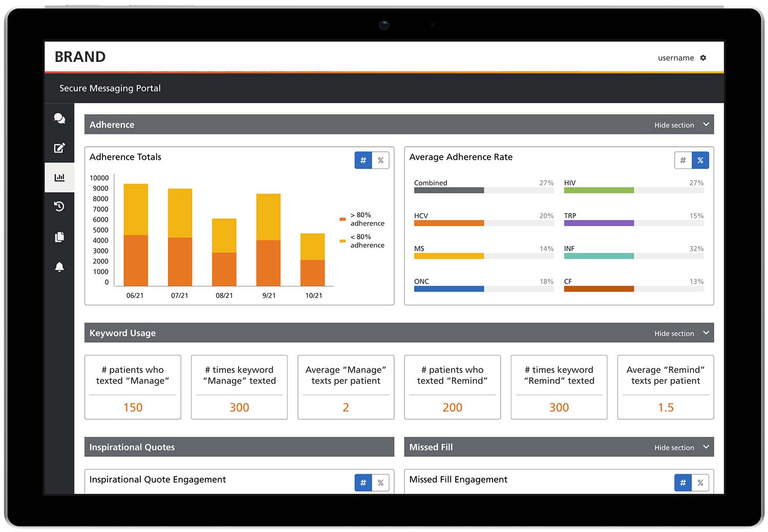This screenshot has height=532, width=768.
Task: Click the CF adherence progress bar
Action: click(634, 289)
